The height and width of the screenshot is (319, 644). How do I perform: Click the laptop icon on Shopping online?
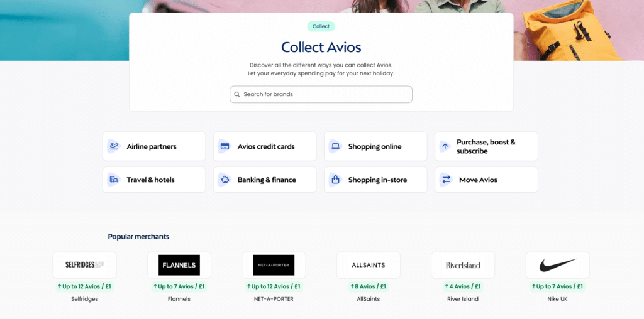coord(336,146)
